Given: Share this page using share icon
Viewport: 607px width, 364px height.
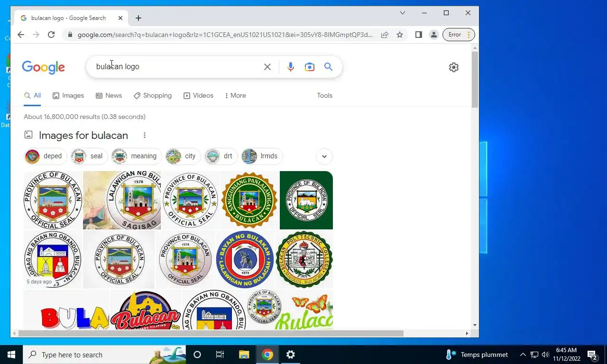Looking at the screenshot, I should point(385,35).
